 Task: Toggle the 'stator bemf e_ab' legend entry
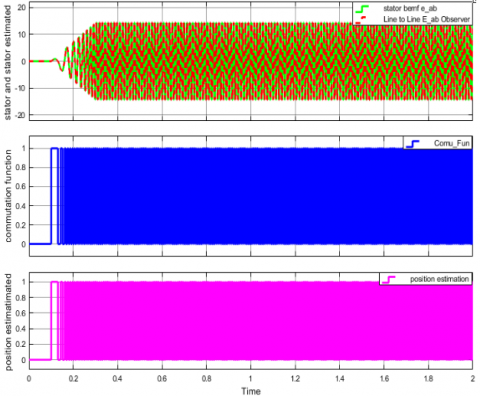coord(410,8)
